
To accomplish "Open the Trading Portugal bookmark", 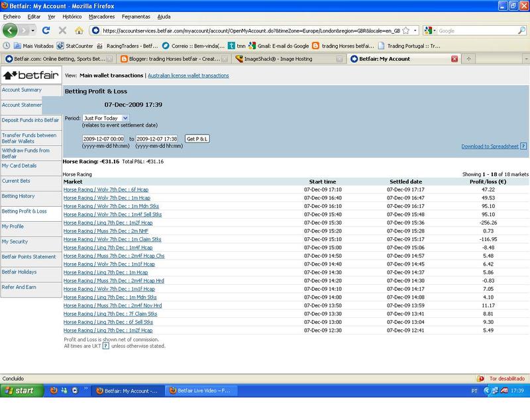I will [409, 46].
